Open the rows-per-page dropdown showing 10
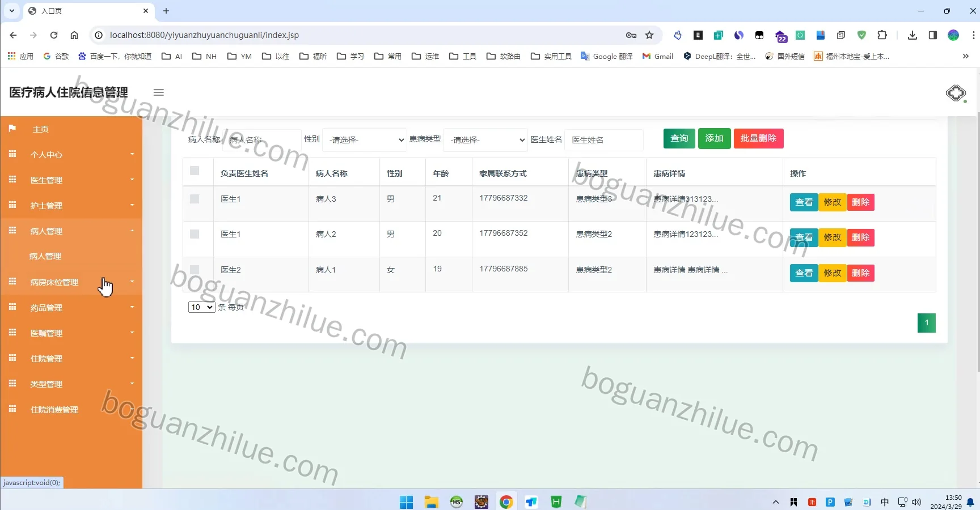 pyautogui.click(x=201, y=307)
